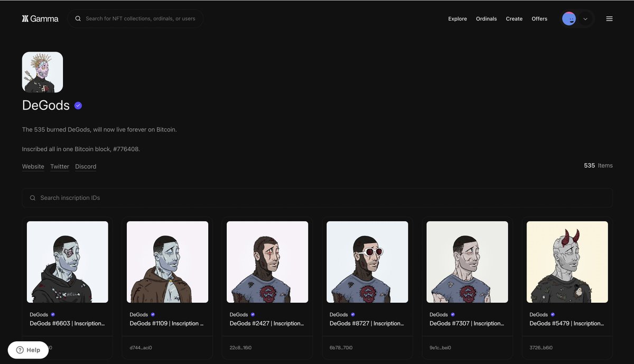Open the Explore menu item

(458, 18)
